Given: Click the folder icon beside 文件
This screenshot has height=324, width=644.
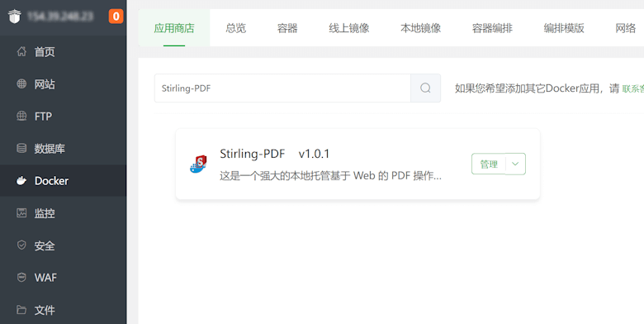Looking at the screenshot, I should pyautogui.click(x=21, y=310).
